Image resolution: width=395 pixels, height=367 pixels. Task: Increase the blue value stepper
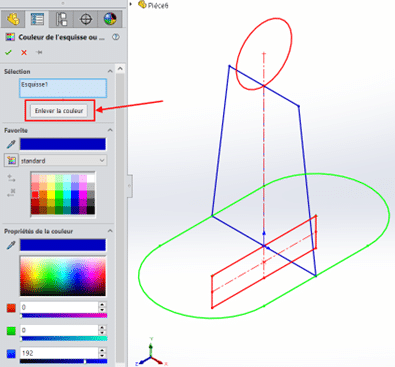click(102, 350)
